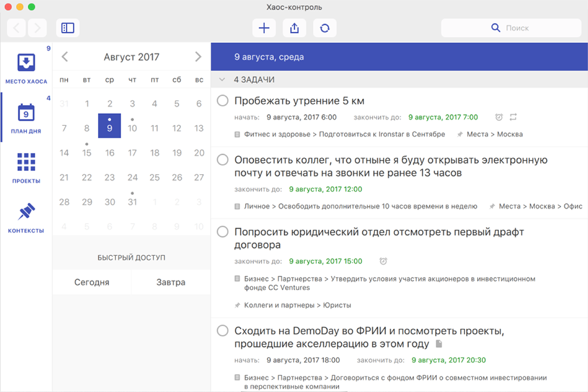Select August 15 in the calendar
Screen dimensions: 588x392
point(87,153)
